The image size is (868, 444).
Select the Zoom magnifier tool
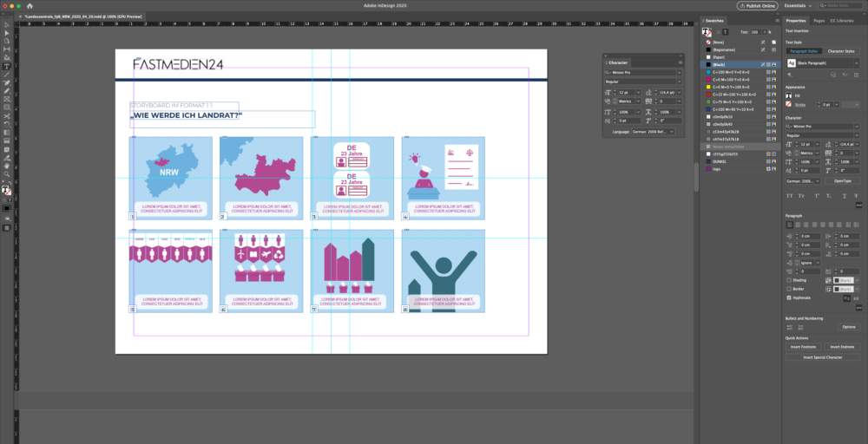7,173
